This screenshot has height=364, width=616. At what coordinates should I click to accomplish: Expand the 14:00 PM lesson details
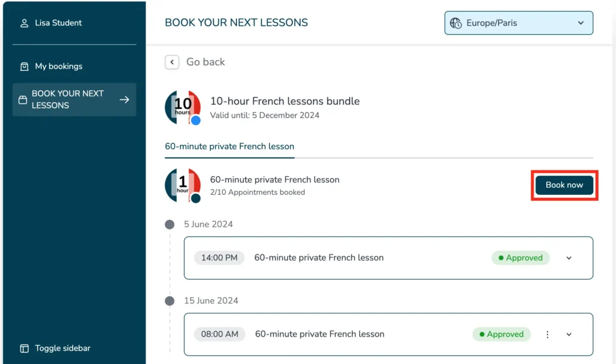[569, 258]
